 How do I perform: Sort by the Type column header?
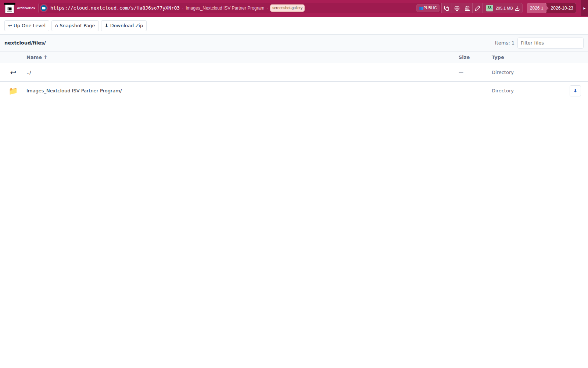click(498, 57)
